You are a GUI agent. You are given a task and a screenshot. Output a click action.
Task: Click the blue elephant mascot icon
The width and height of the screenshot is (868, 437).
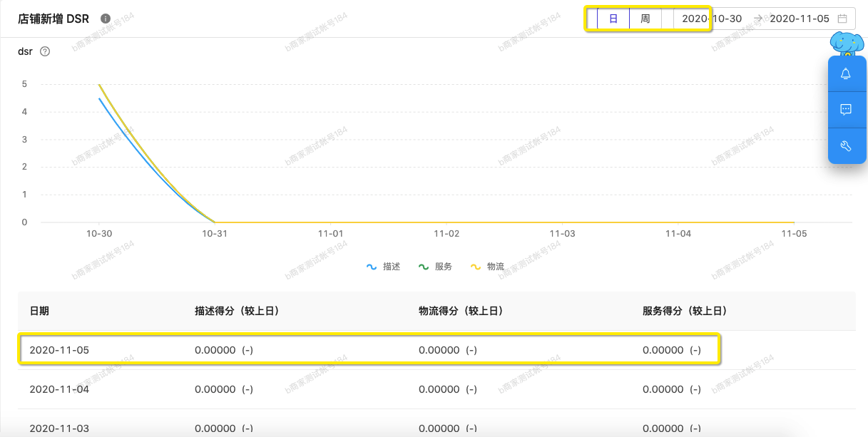846,43
